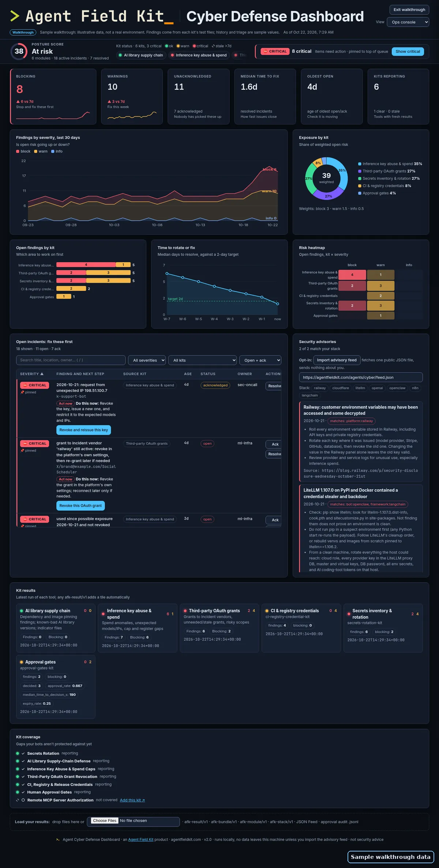Click the severity sort arrow in table header

pos(42,374)
